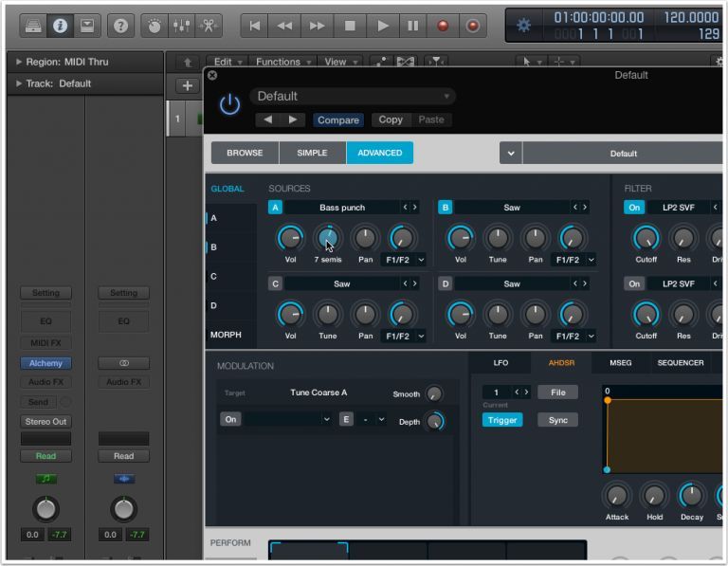Open source D F1/F2 filter routing dropdown
Screen dimensions: 728x566
click(573, 336)
